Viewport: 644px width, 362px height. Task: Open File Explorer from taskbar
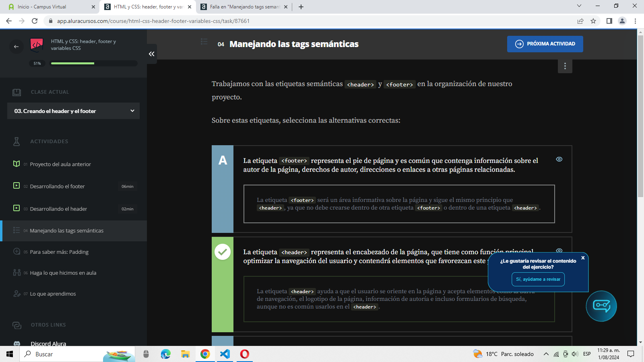(185, 354)
